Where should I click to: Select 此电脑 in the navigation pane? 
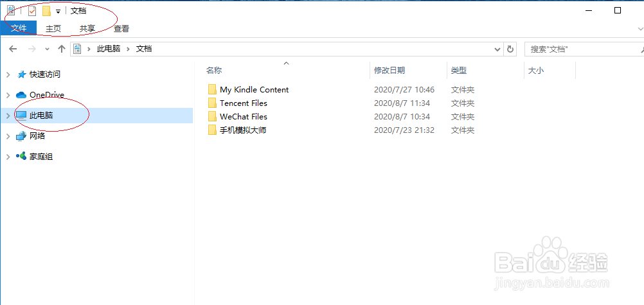tap(41, 116)
